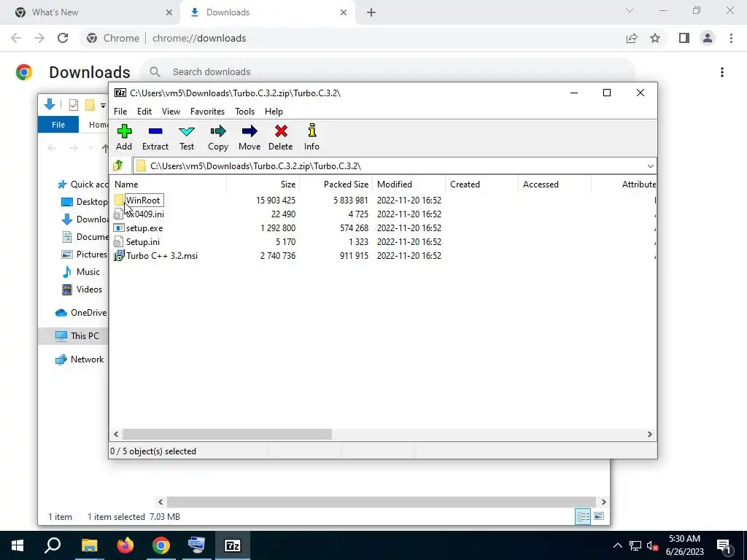The image size is (747, 560).
Task: Select Desktop in File Explorer sidebar
Action: [85, 202]
